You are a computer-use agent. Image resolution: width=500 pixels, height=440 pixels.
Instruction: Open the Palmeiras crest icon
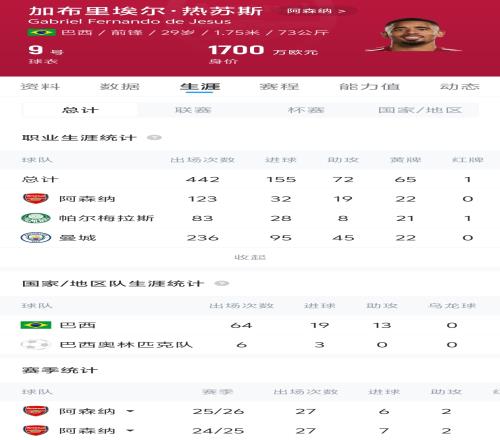36,218
